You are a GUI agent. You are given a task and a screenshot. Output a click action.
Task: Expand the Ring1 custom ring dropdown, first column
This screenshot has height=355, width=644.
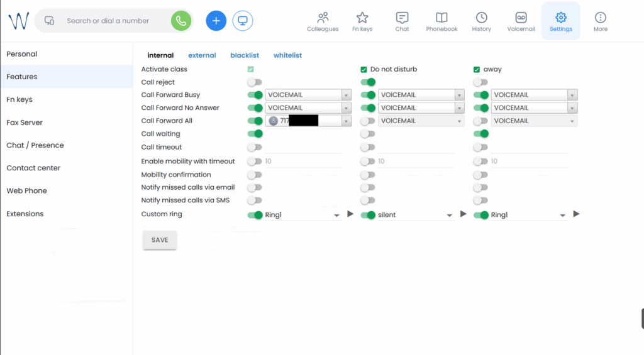click(336, 215)
